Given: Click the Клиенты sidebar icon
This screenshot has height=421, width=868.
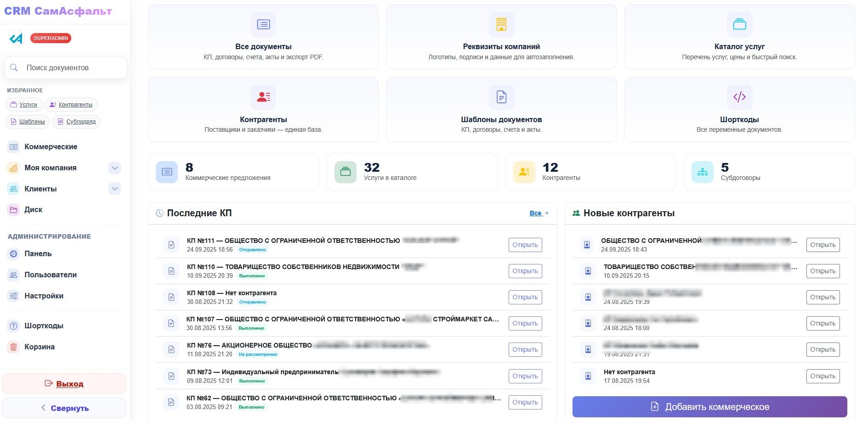Looking at the screenshot, I should pos(14,189).
